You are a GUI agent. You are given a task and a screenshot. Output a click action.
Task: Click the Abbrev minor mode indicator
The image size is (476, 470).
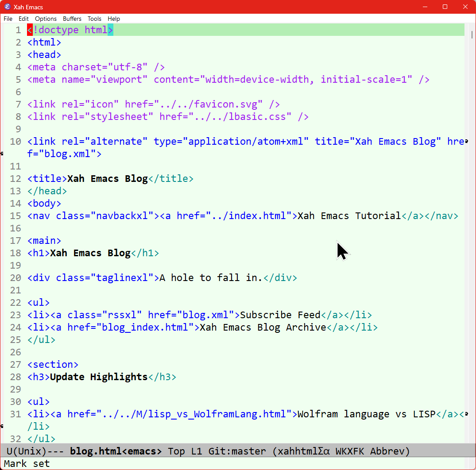387,451
